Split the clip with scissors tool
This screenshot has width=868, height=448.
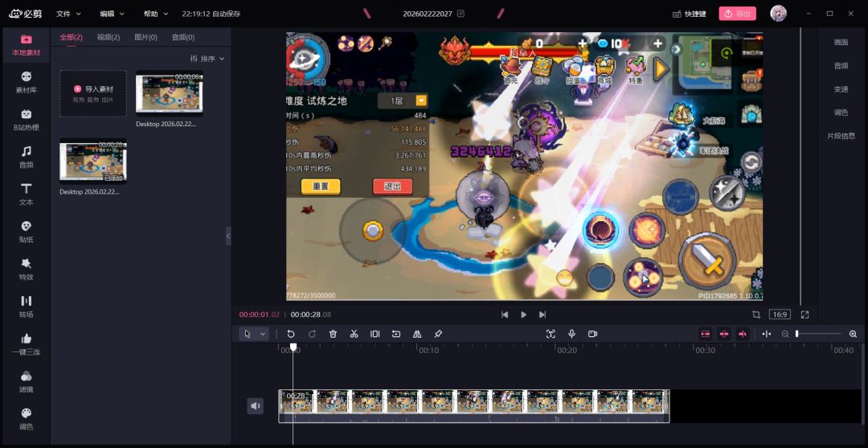click(x=354, y=334)
